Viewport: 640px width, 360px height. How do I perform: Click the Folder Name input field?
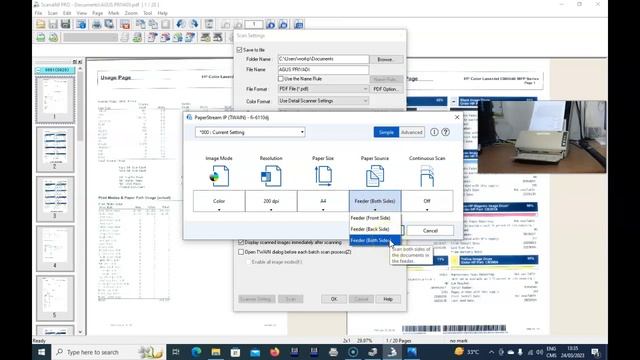pos(323,59)
